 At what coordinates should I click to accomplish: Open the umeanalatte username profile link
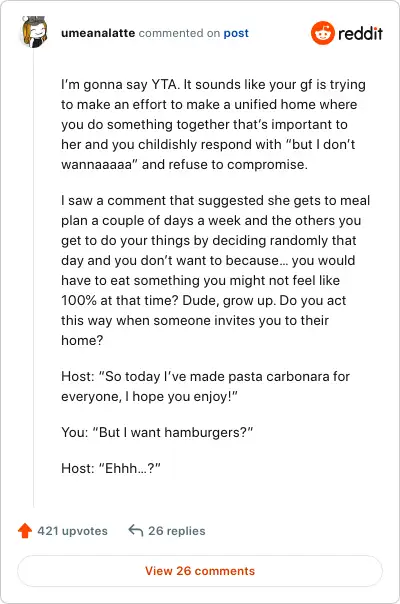(x=98, y=33)
